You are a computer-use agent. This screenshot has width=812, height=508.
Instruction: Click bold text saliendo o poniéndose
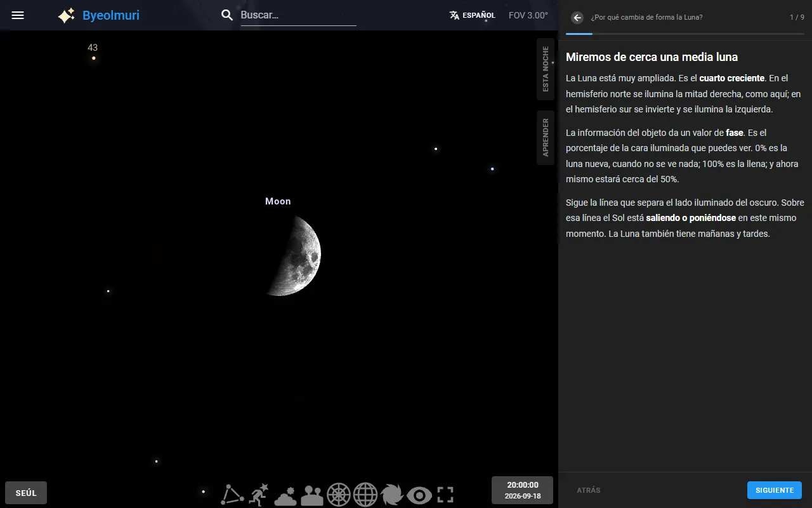tap(691, 218)
